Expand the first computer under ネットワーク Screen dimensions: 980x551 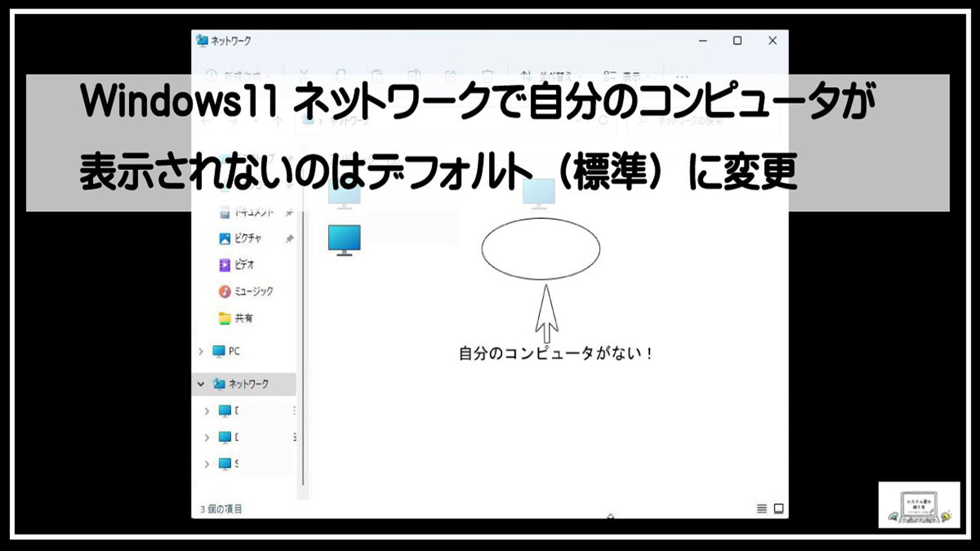[207, 411]
